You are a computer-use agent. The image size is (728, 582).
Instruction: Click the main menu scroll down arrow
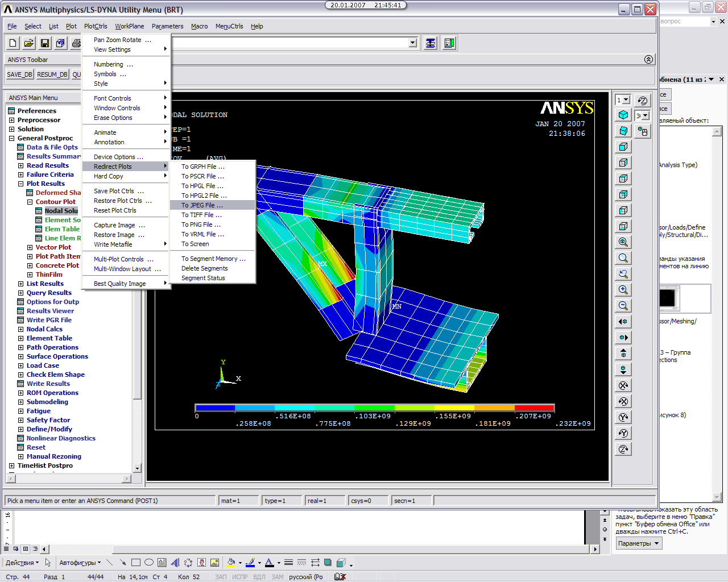point(137,468)
